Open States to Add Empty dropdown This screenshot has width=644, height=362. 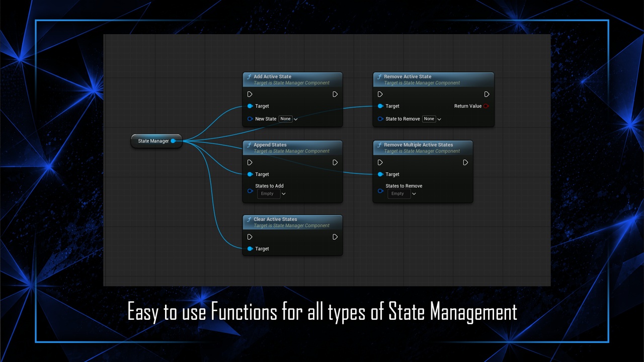click(272, 194)
